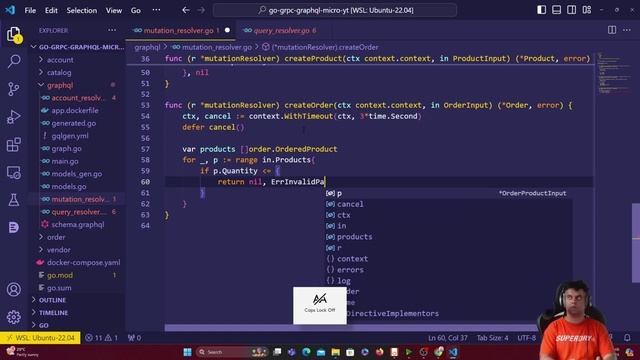This screenshot has height=360, width=640.
Task: Open main.go in the explorer
Action: coord(65,161)
